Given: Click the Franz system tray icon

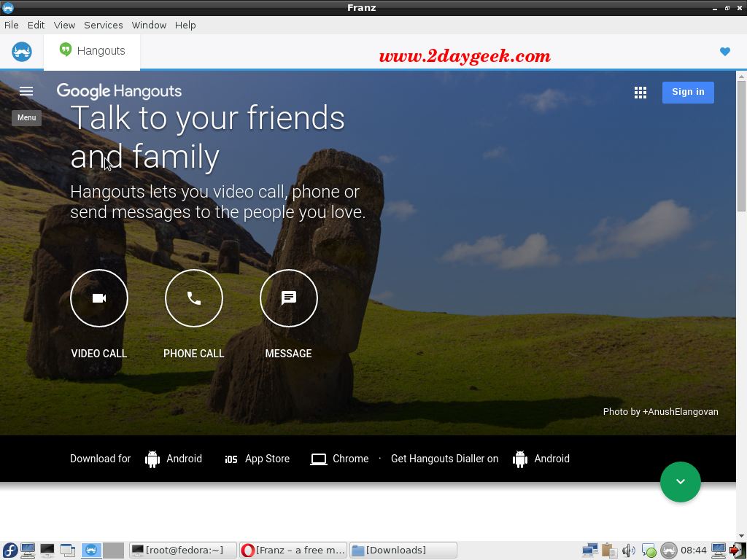Looking at the screenshot, I should coord(669,551).
